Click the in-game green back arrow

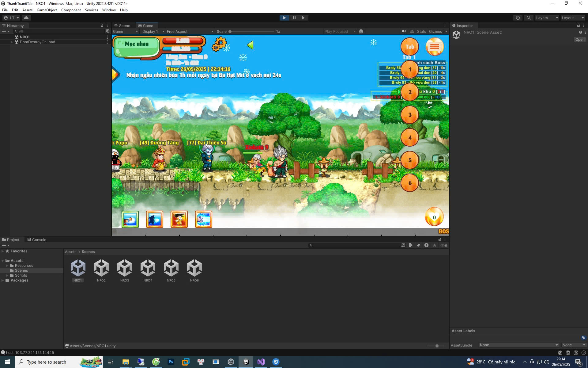250,45
